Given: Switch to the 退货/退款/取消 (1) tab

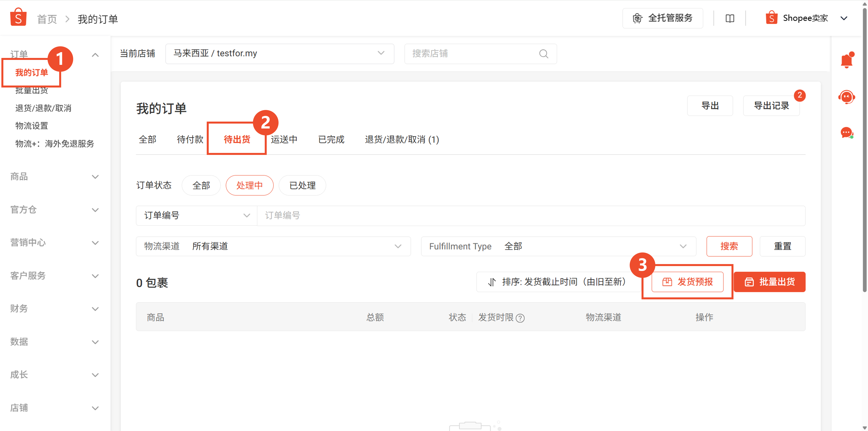Looking at the screenshot, I should 402,139.
